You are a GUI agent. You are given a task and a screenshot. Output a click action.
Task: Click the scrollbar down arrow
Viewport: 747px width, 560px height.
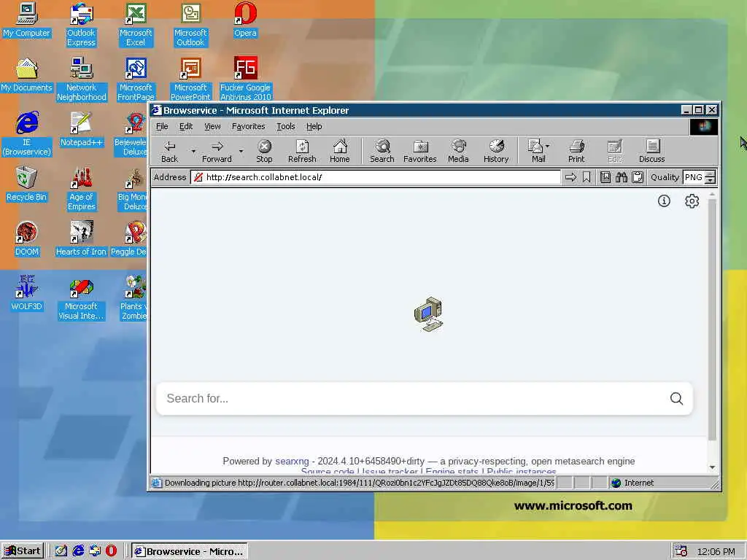click(712, 467)
